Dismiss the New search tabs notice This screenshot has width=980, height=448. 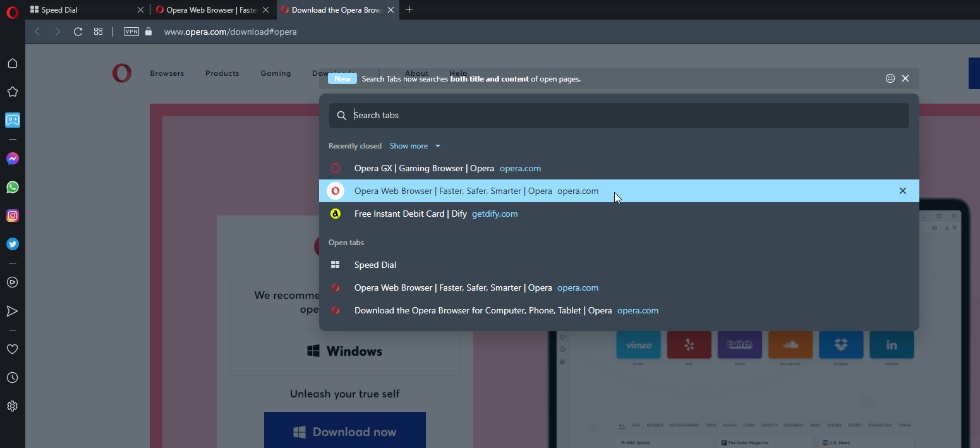click(905, 78)
